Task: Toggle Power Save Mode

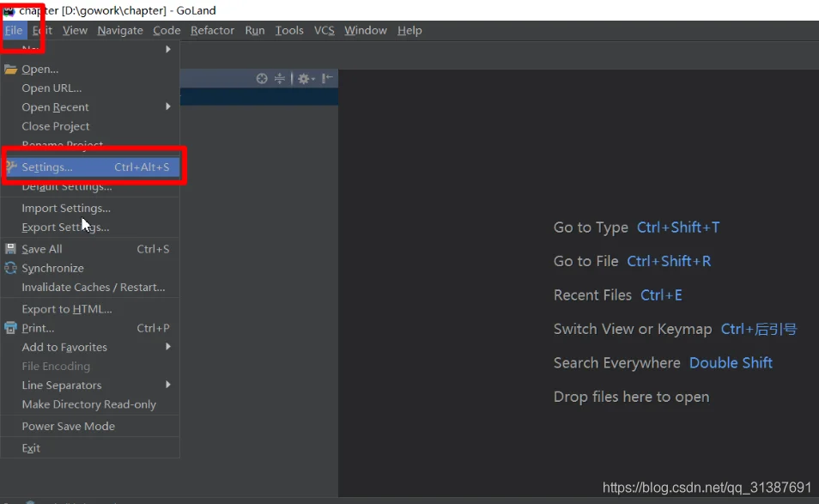Action: click(90, 426)
